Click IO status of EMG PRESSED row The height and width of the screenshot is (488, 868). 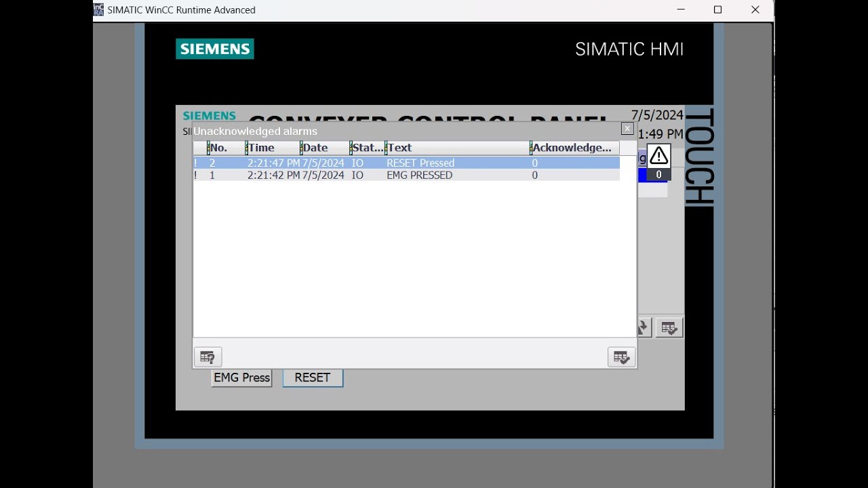(x=357, y=176)
